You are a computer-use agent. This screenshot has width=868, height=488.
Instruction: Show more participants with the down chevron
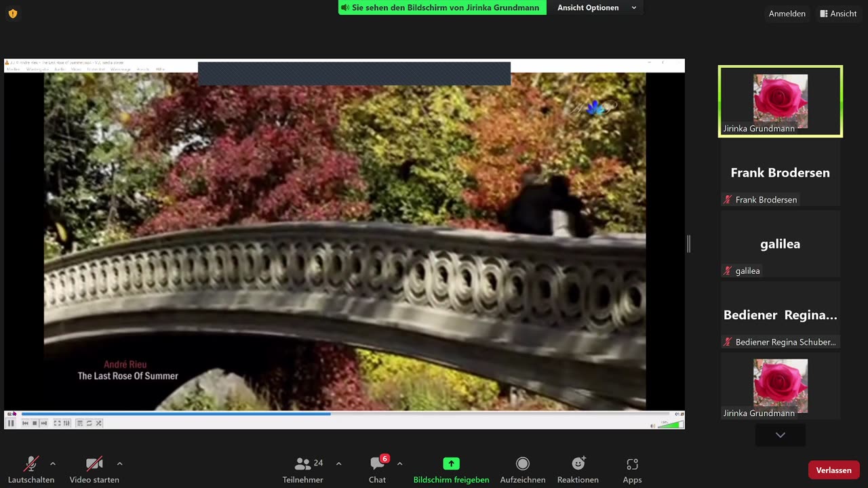point(781,435)
